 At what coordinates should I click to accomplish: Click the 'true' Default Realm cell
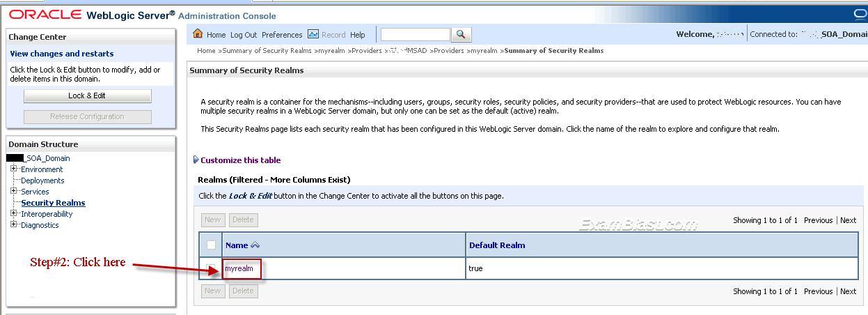click(x=475, y=268)
